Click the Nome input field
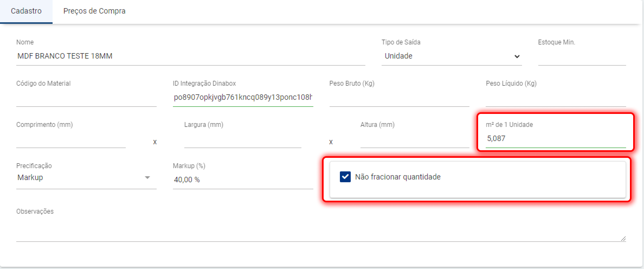 point(190,56)
